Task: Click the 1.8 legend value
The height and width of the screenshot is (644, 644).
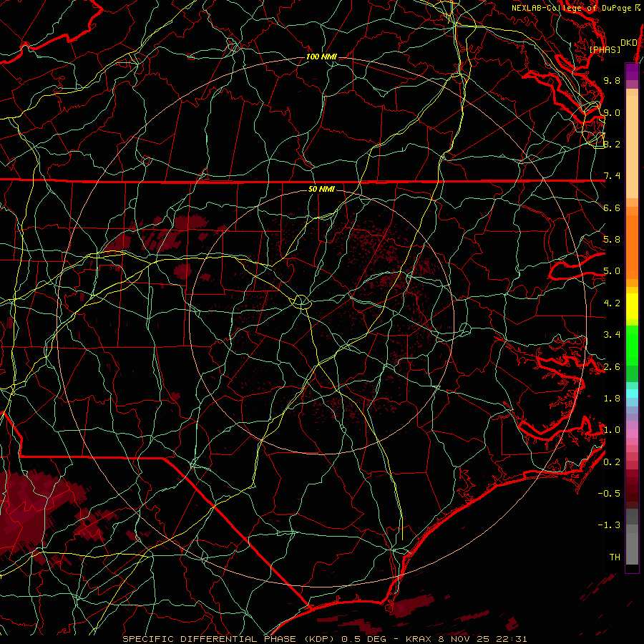Action: click(612, 399)
